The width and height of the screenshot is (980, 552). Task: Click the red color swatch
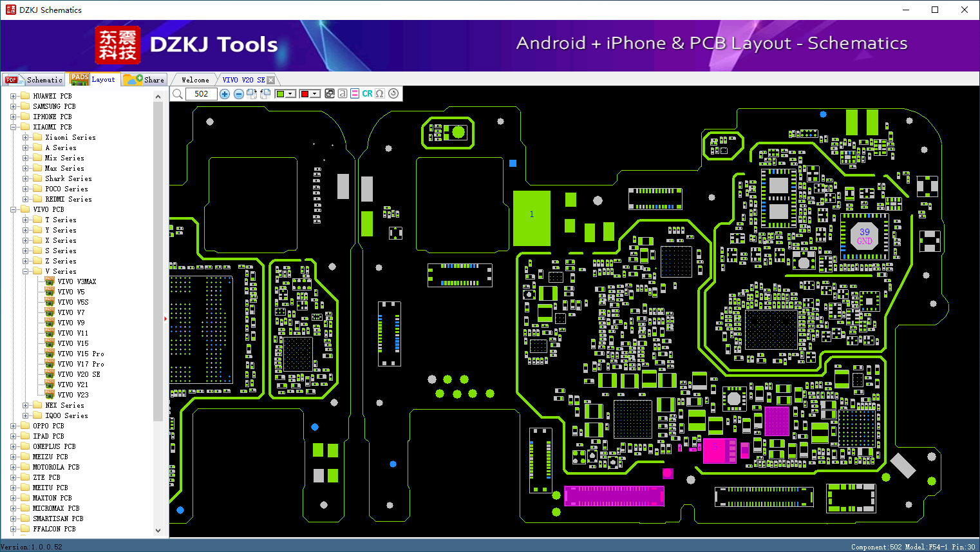tap(305, 94)
